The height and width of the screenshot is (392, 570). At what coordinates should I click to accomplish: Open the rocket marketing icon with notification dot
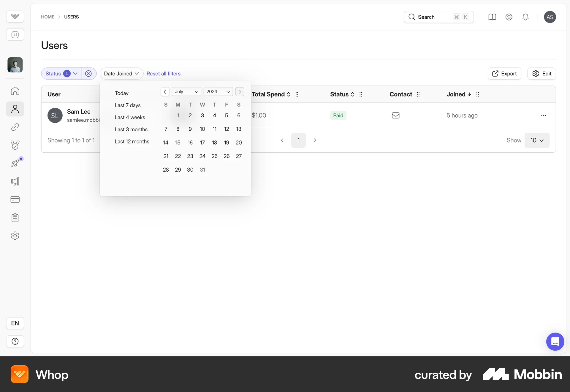[x=15, y=163]
